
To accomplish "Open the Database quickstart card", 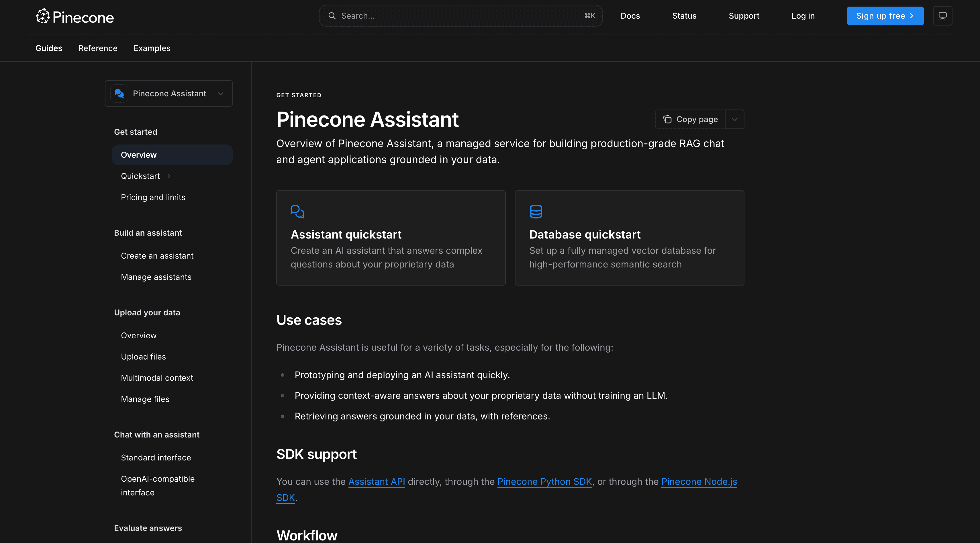I will 629,238.
